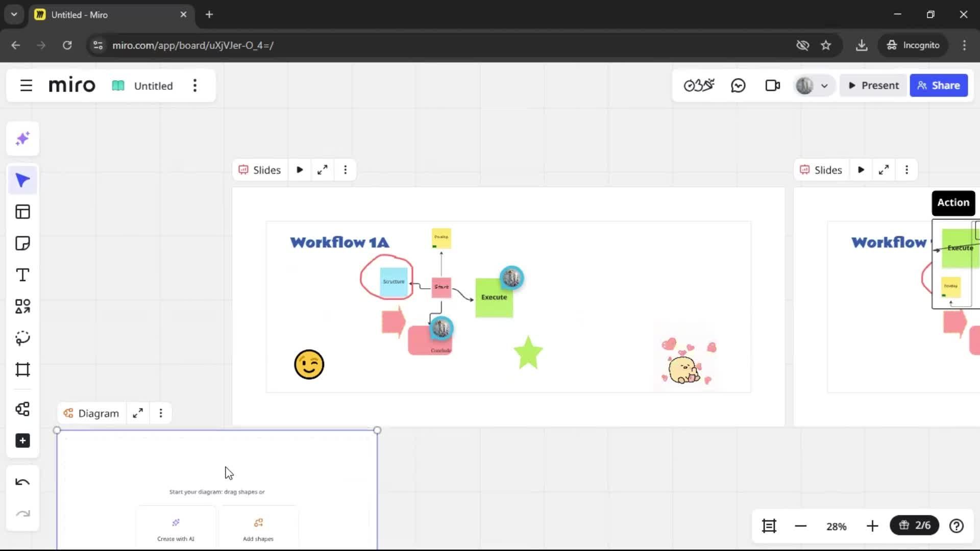The height and width of the screenshot is (551, 980).
Task: Open the Diagramming tool in sidebar
Action: pos(22,409)
